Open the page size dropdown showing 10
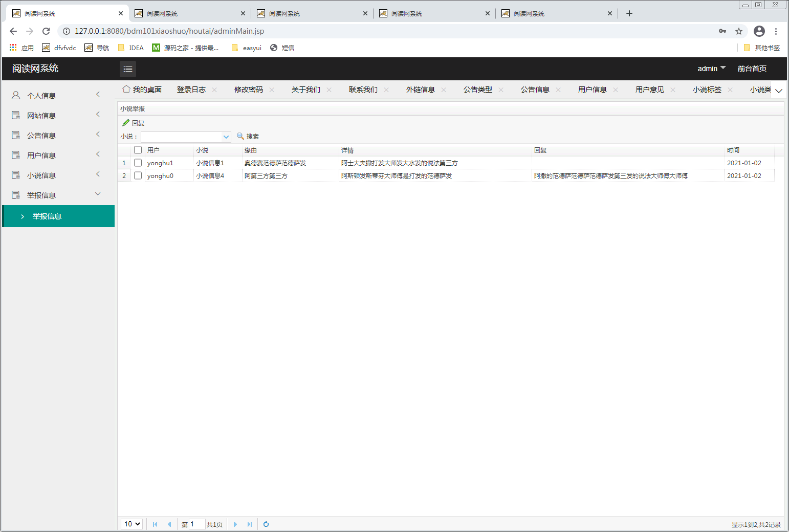The image size is (789, 532). 132,524
